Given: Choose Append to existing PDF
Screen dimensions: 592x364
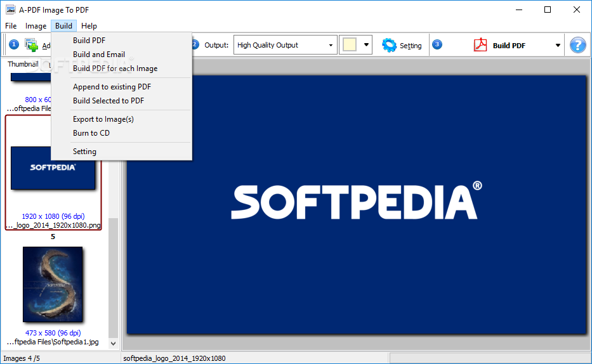Looking at the screenshot, I should click(122, 87).
